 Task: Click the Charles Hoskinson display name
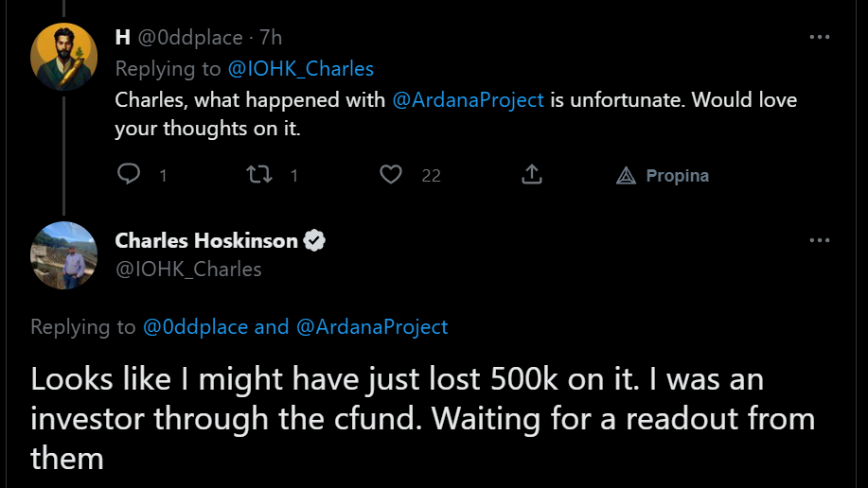(206, 240)
